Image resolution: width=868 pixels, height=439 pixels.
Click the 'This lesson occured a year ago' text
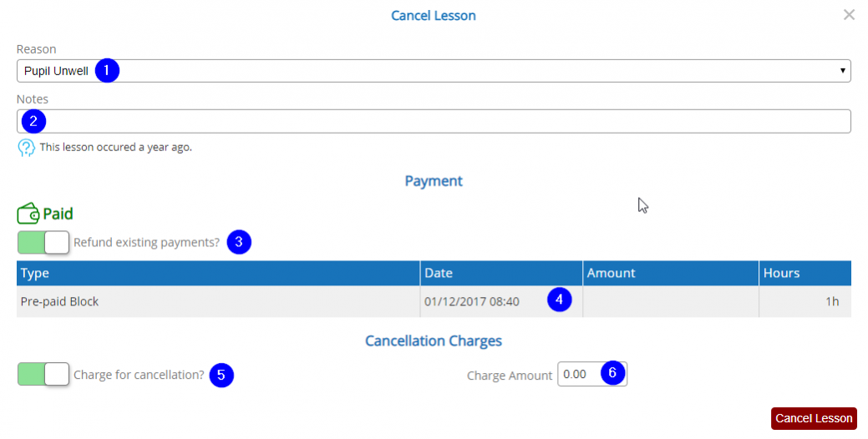click(x=115, y=147)
